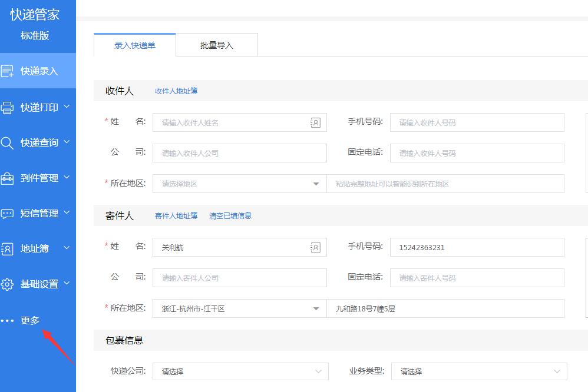Click the 地址簿 contact book icon
The image size is (588, 392).
(7, 249)
